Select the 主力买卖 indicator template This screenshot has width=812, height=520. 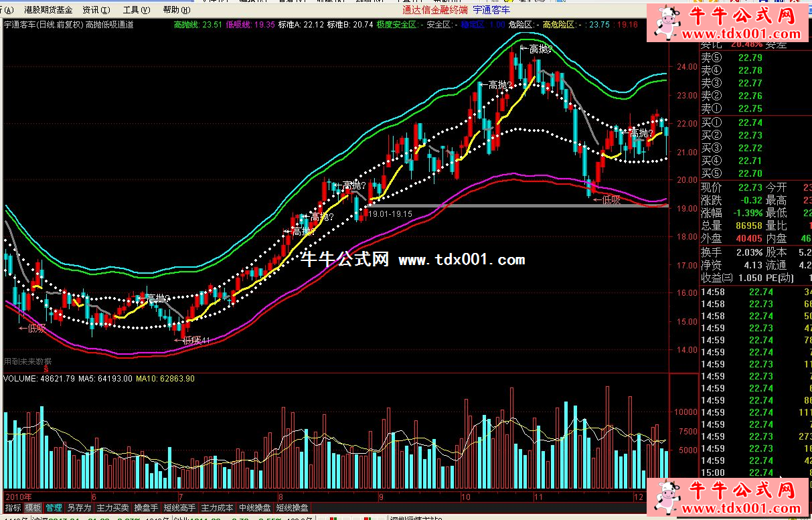(x=112, y=508)
